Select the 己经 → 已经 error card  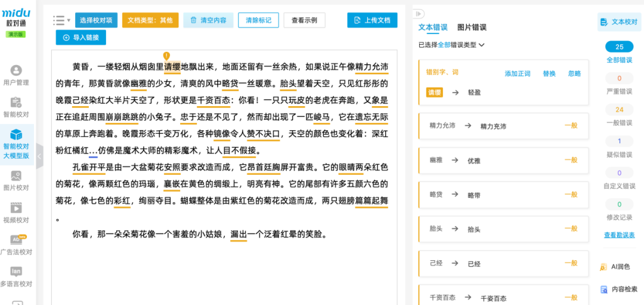[503, 263]
